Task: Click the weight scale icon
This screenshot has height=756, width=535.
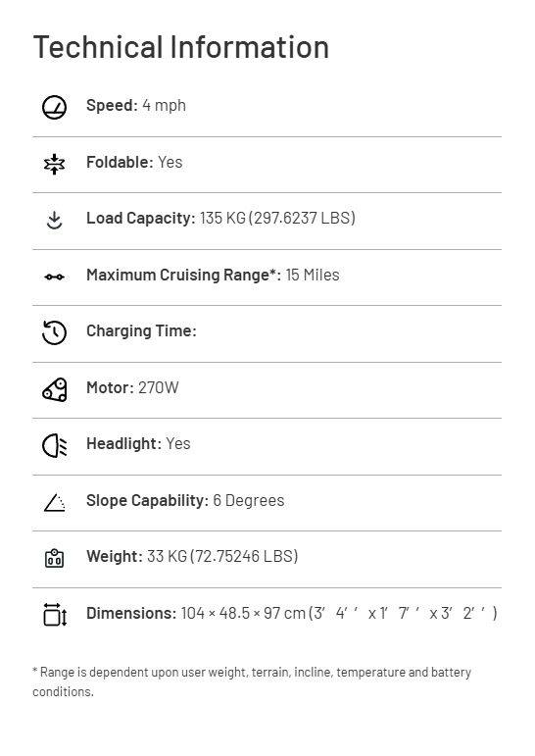Action: pyautogui.click(x=55, y=558)
